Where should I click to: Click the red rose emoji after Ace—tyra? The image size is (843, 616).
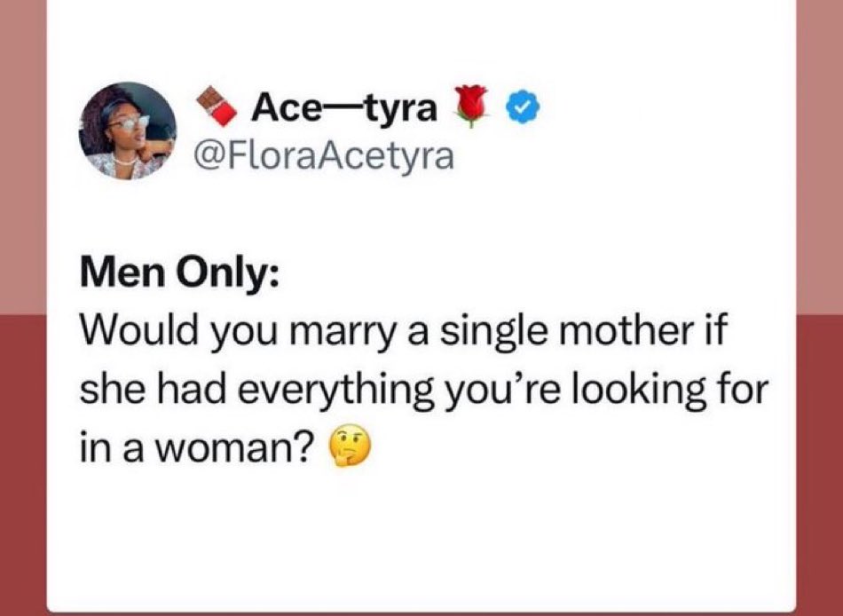tap(470, 106)
